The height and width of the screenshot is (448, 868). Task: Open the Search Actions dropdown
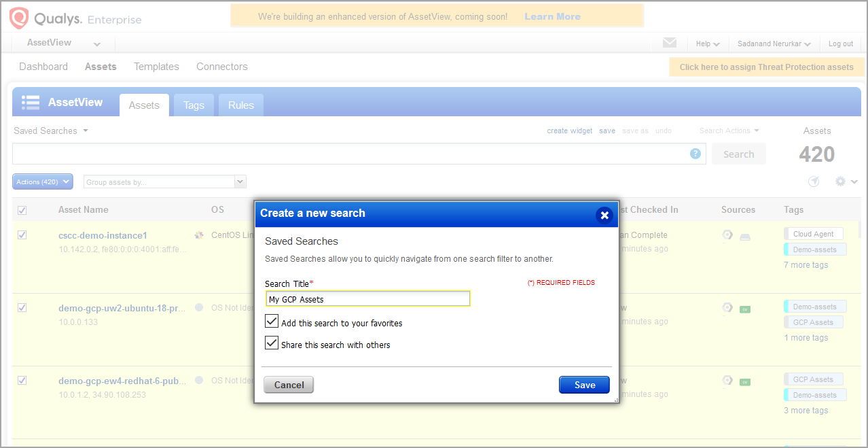729,131
